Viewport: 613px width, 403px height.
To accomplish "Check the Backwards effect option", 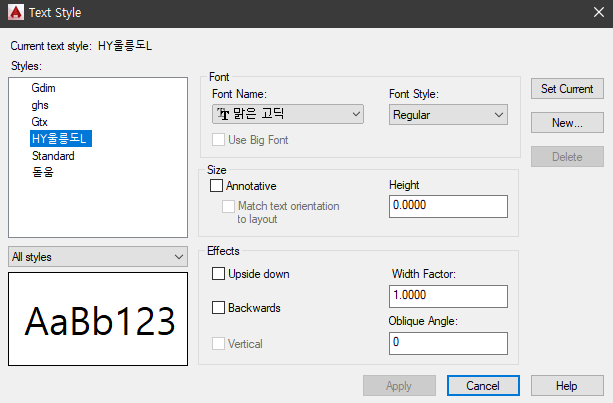I will point(218,308).
